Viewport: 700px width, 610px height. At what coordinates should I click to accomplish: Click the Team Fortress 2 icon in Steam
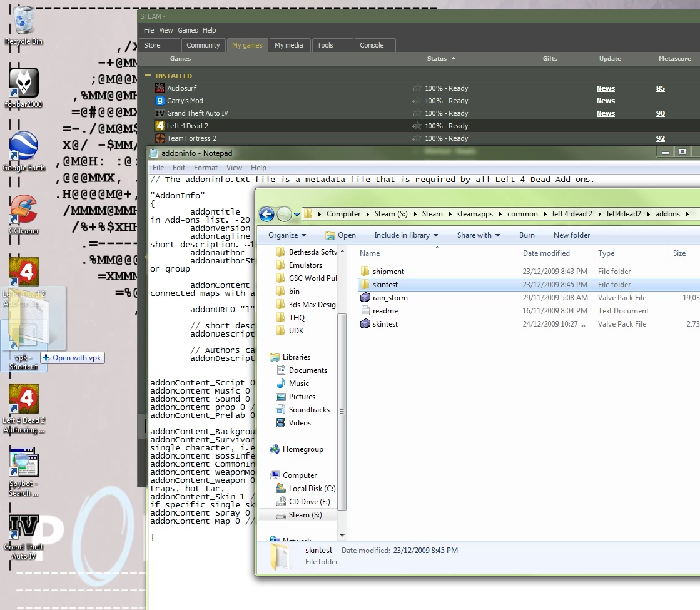(160, 138)
